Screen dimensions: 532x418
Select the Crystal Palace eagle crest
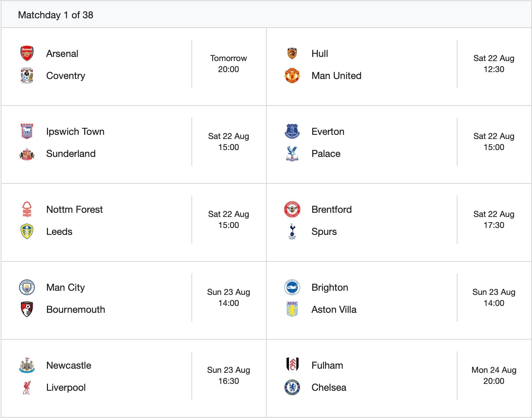[x=292, y=153]
